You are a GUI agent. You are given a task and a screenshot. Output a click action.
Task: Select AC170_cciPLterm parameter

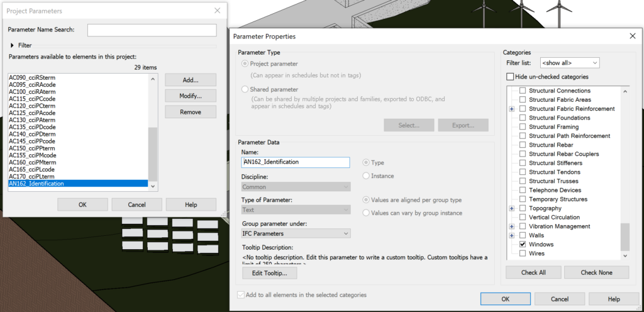coord(78,177)
